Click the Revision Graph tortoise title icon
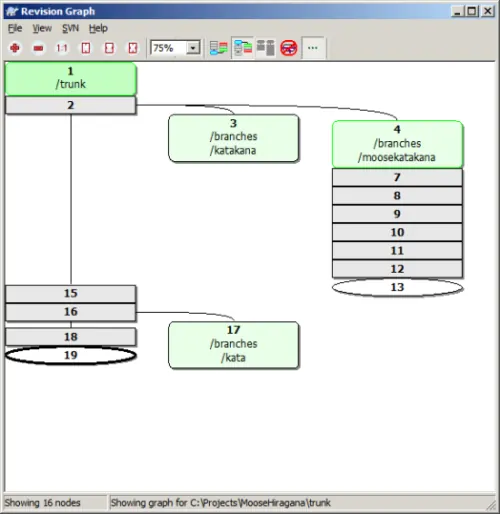The width and height of the screenshot is (500, 514). pyautogui.click(x=12, y=11)
